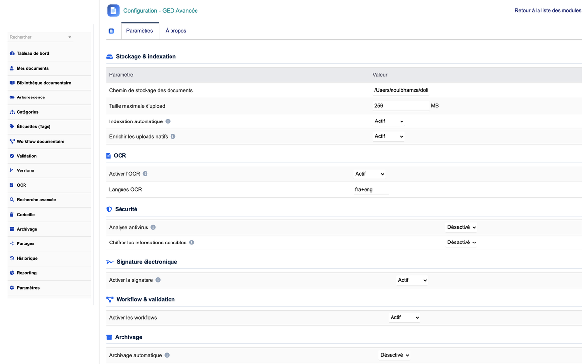This screenshot has height=364, width=588.
Task: Go to Historique page
Action: (27, 258)
